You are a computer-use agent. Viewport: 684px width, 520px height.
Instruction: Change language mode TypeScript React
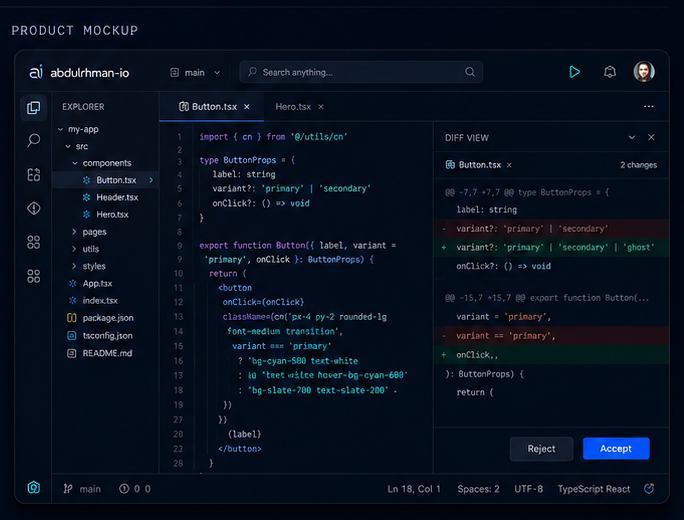coord(594,489)
